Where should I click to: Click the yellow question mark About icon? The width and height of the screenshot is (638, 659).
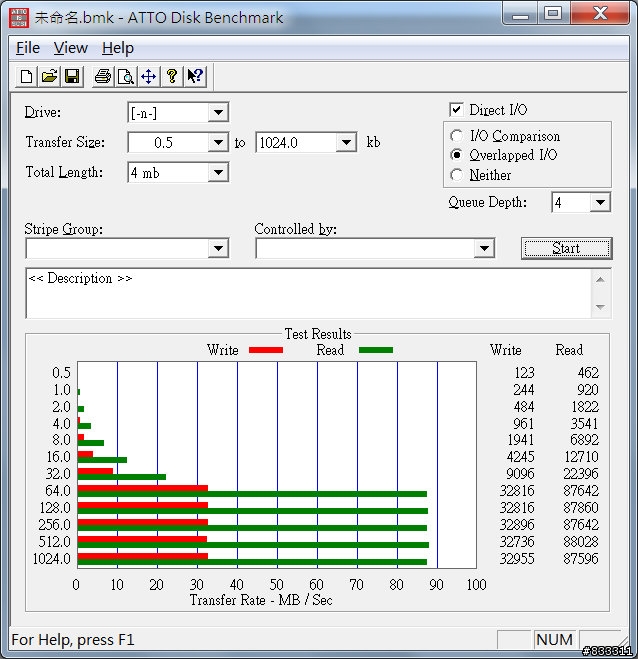tap(171, 76)
